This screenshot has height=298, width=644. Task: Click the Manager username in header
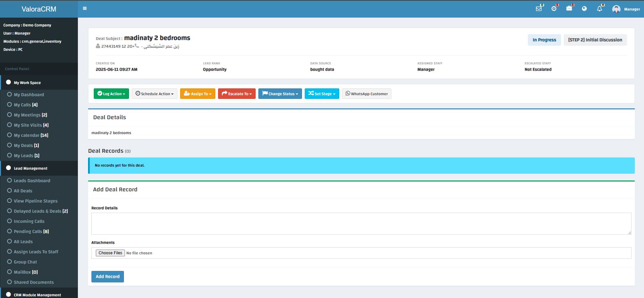tap(632, 9)
